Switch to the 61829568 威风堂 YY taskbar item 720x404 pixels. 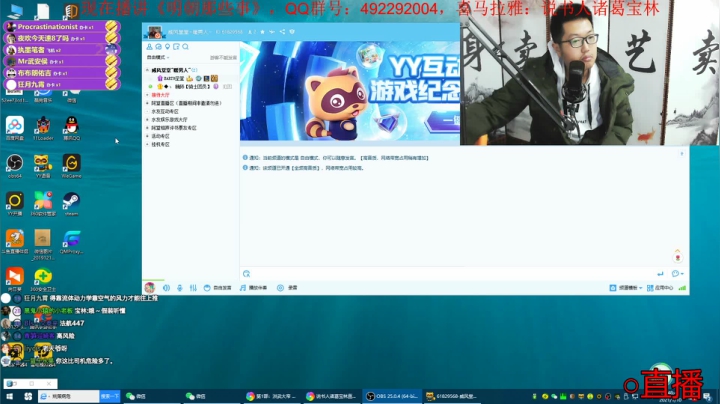coord(452,396)
